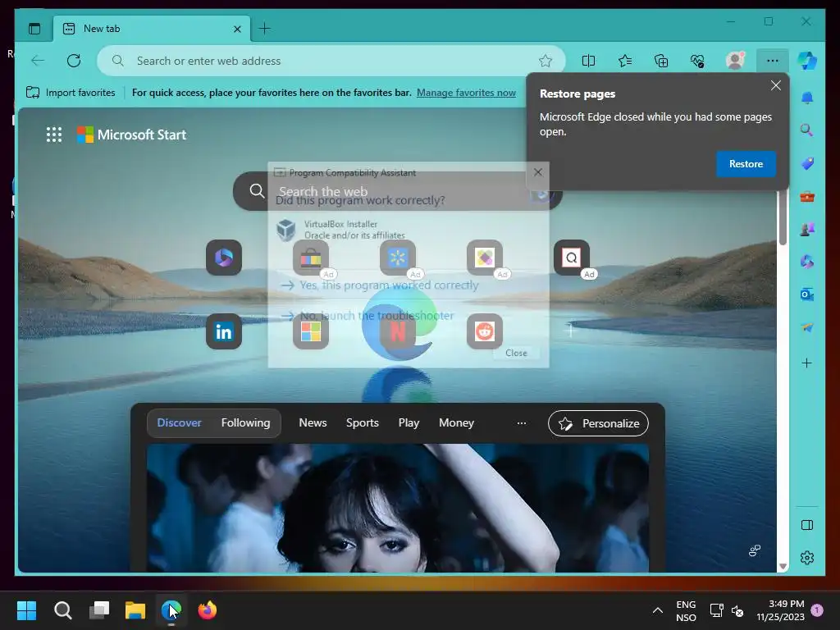Show hidden system tray icons chevron
This screenshot has height=630, width=840.
(658, 610)
